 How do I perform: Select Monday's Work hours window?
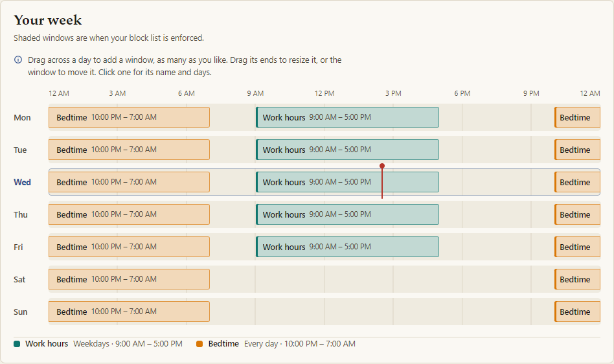coord(347,117)
